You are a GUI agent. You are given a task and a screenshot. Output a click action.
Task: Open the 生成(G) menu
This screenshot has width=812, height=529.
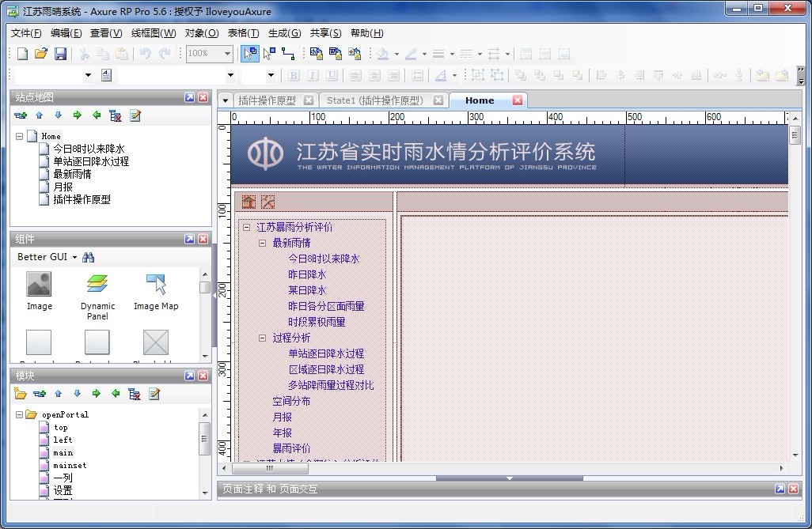(284, 33)
